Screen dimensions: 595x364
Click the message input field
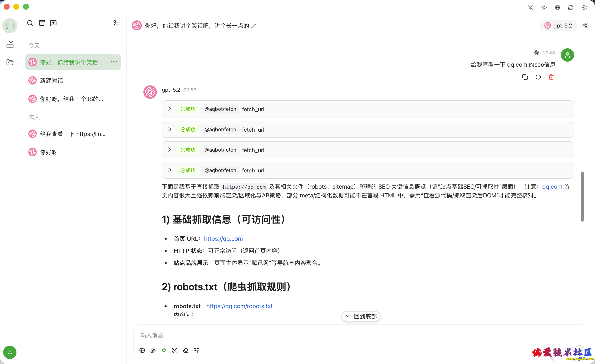click(290, 335)
